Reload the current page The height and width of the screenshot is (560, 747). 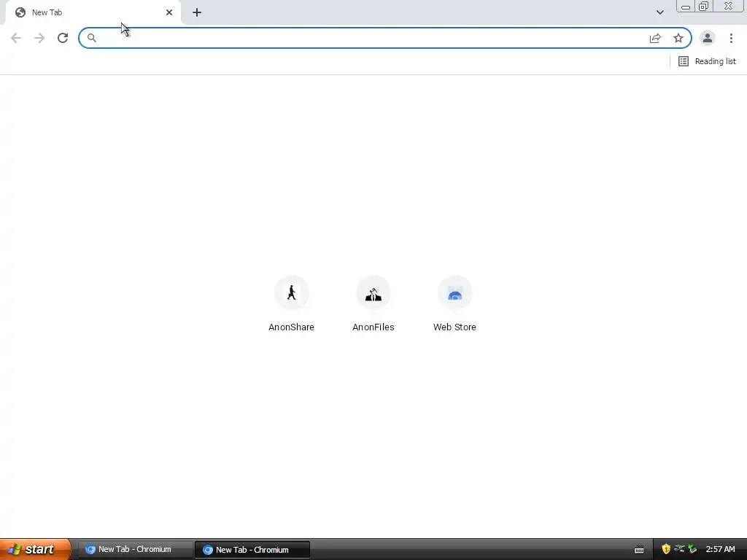point(63,38)
